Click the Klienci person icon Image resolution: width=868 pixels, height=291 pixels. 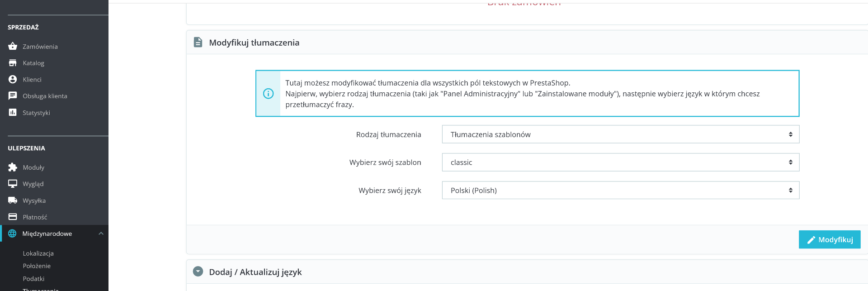(13, 79)
